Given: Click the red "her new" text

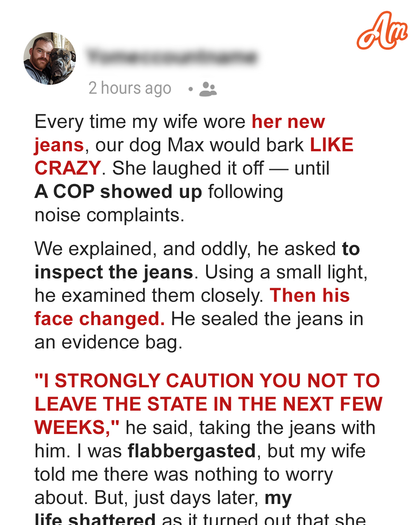Looking at the screenshot, I should pos(288,122).
